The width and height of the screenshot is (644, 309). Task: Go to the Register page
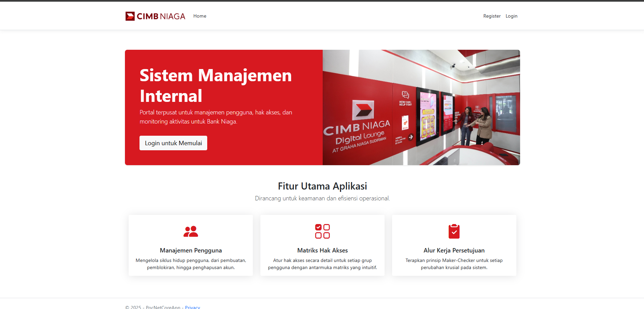pyautogui.click(x=492, y=16)
